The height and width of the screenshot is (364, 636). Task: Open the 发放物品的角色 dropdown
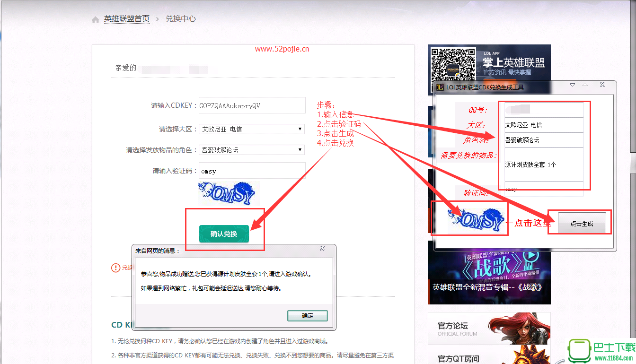point(252,150)
